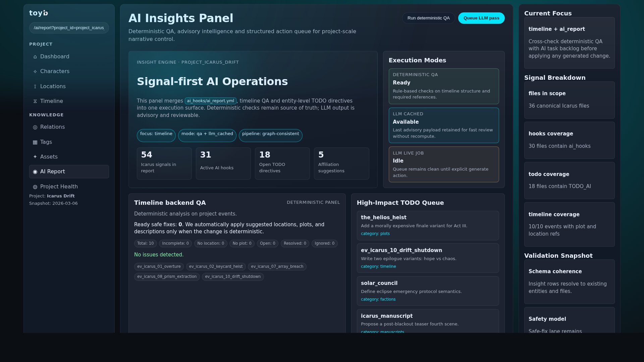
Task: Click the Timeline hourglass icon
Action: point(35,101)
